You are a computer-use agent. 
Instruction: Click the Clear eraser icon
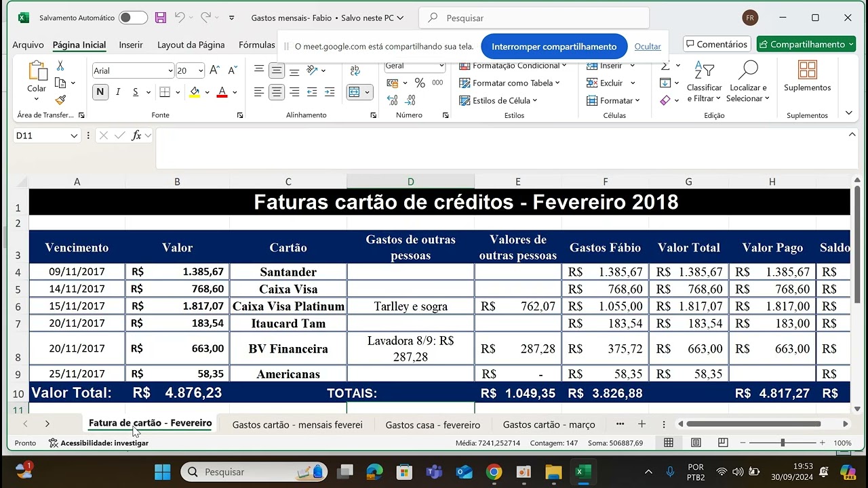(x=665, y=100)
